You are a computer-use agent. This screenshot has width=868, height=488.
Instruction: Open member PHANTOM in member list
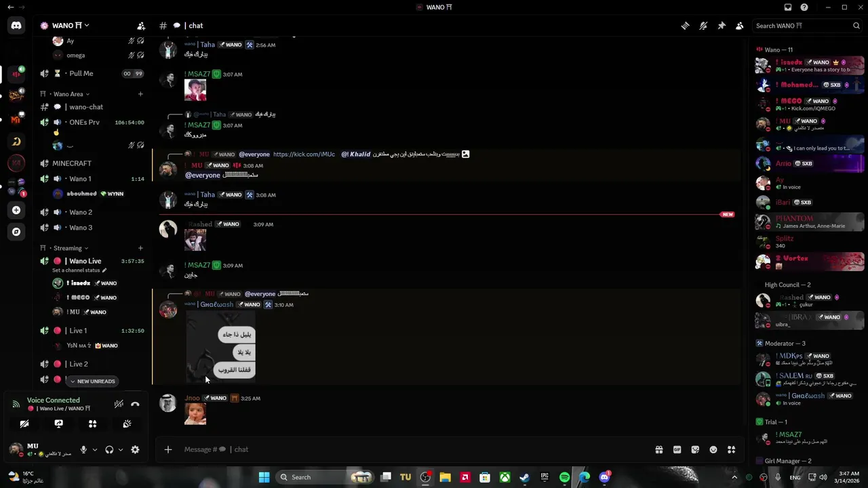pyautogui.click(x=810, y=222)
